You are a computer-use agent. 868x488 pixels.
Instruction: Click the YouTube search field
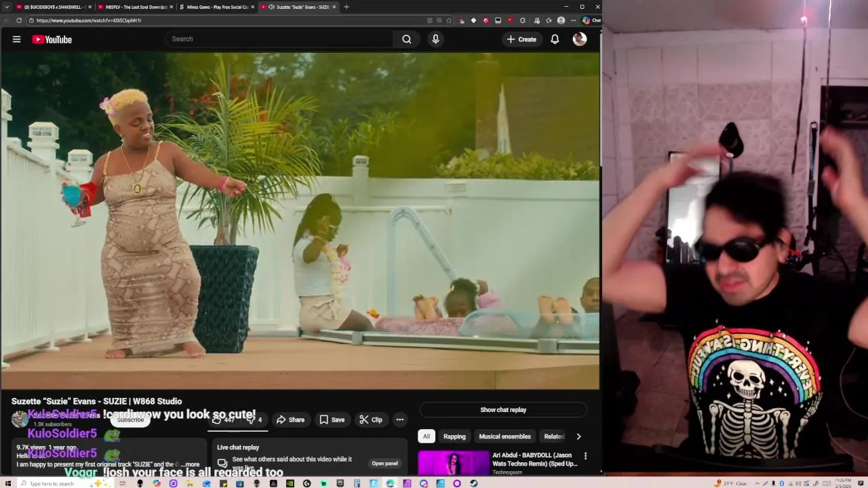pyautogui.click(x=279, y=39)
